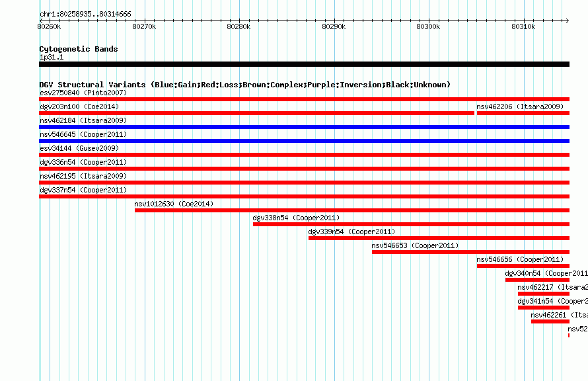The height and width of the screenshot is (381, 588).
Task: Open the dgv338n54 (Cooper2011) label
Action: click(x=296, y=218)
